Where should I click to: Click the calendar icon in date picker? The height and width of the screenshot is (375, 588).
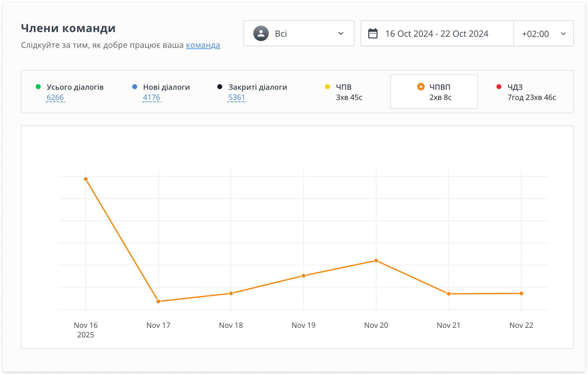(x=373, y=34)
